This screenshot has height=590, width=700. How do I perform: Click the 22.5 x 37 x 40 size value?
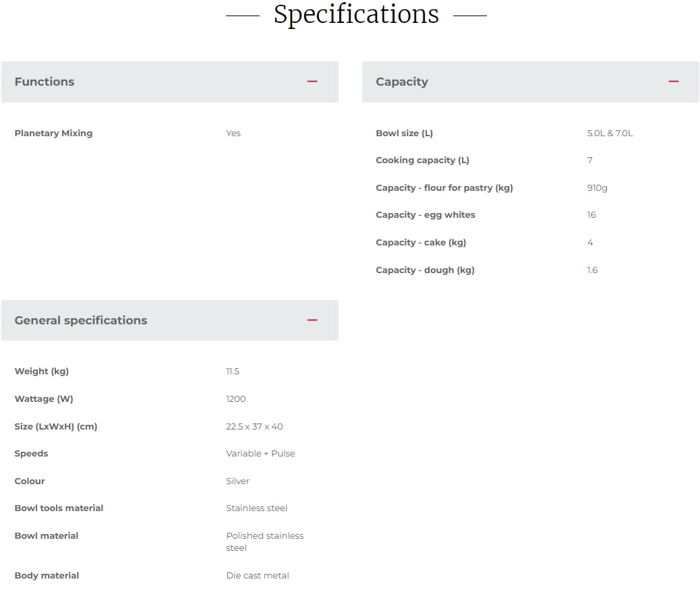(x=254, y=427)
